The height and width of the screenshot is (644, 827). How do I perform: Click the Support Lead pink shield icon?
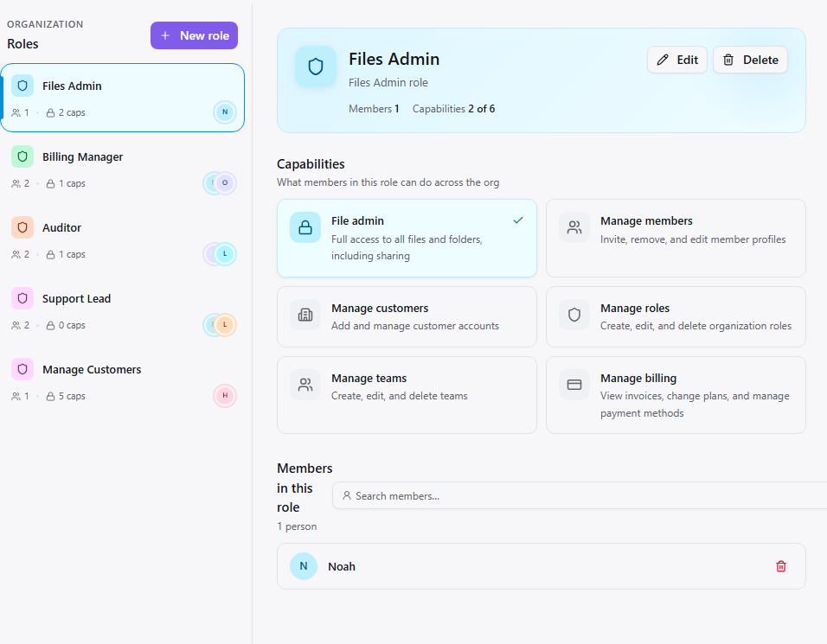[22, 298]
